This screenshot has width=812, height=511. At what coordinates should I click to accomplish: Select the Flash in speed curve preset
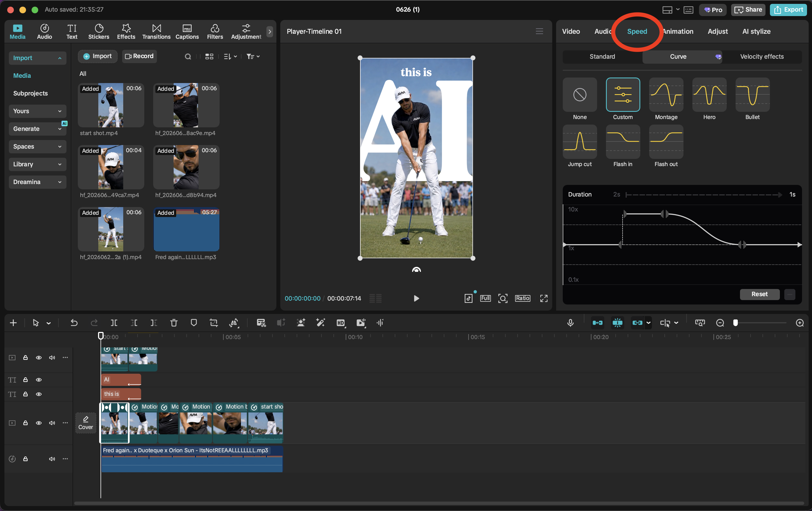623,142
